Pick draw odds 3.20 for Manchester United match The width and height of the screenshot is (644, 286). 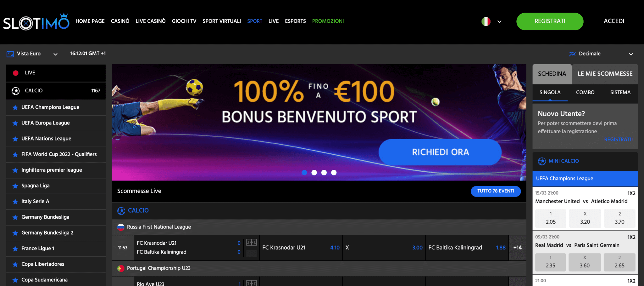pos(585,218)
